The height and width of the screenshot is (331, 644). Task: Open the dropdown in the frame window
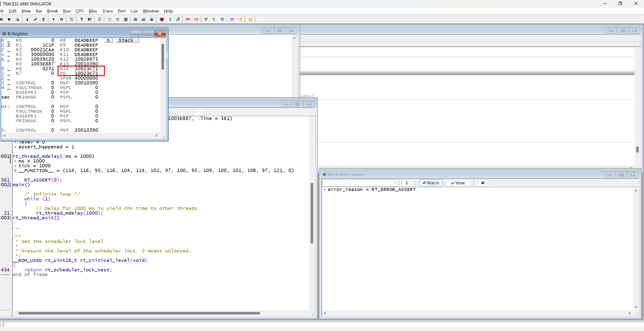(x=200, y=112)
